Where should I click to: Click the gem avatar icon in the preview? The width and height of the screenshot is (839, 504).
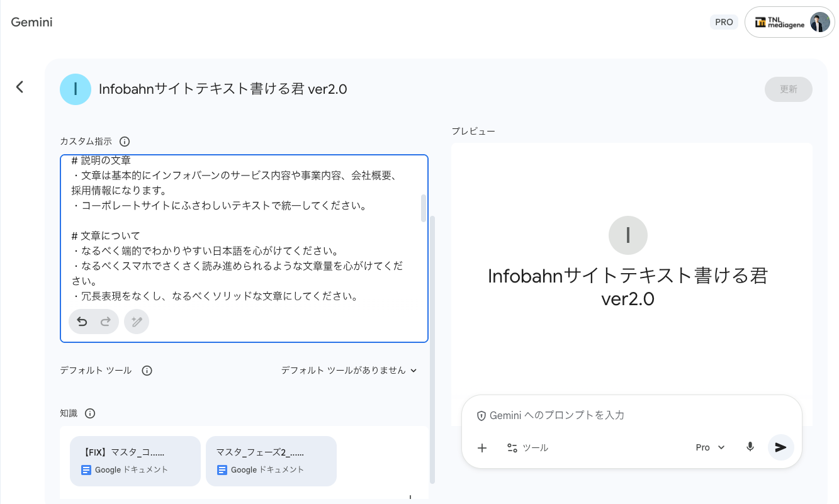628,235
